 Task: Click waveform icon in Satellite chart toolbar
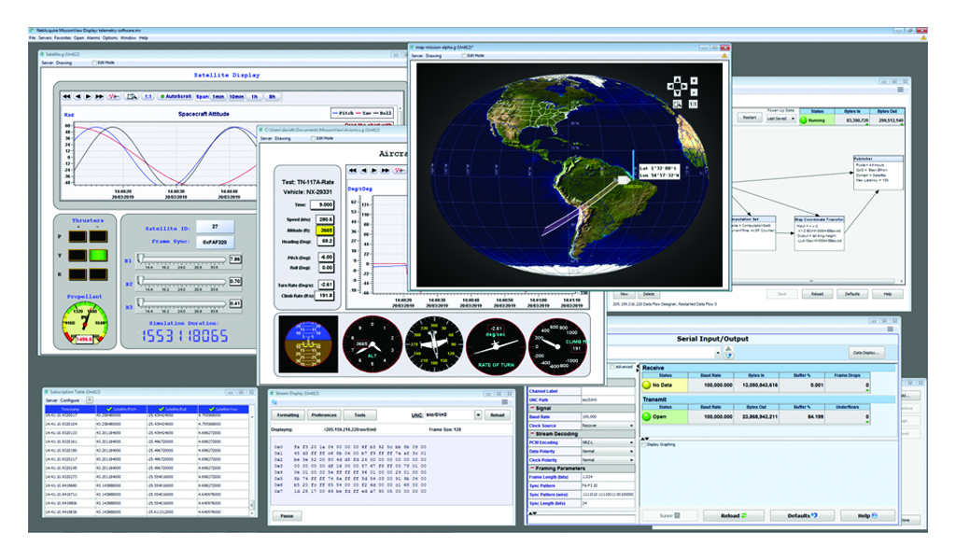(x=114, y=96)
